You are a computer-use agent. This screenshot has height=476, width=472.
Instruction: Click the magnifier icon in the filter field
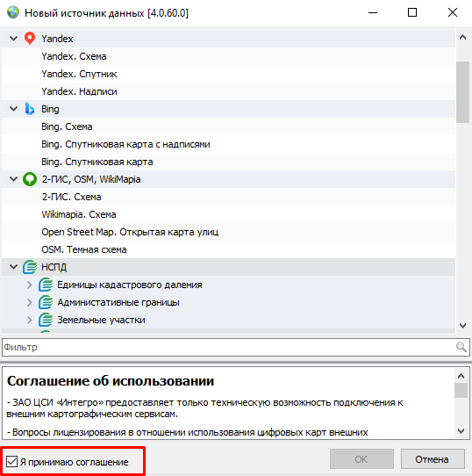click(x=461, y=347)
